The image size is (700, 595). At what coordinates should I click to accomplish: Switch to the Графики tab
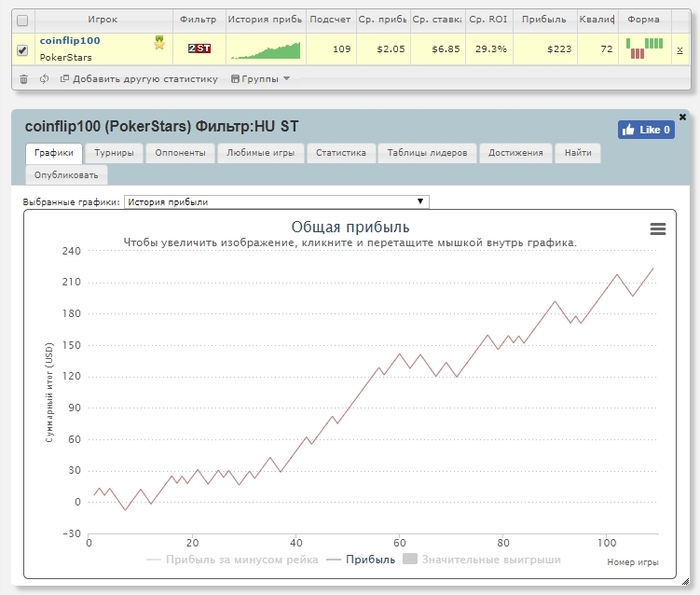[x=54, y=153]
